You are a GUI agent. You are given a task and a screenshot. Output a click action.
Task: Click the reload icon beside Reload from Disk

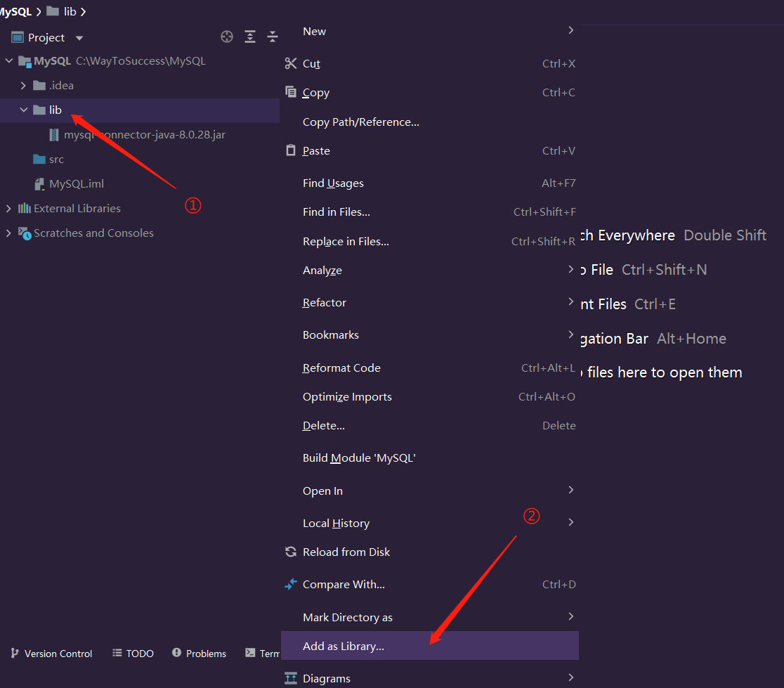[291, 552]
